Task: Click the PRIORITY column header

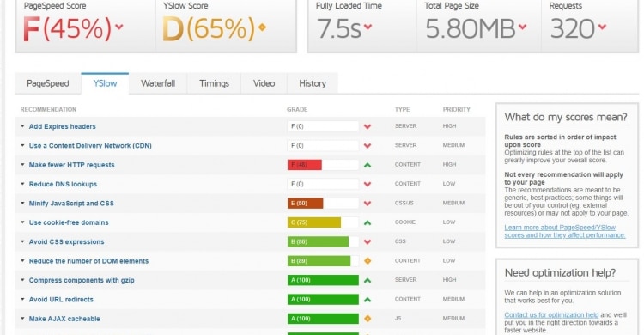Action: (x=456, y=109)
